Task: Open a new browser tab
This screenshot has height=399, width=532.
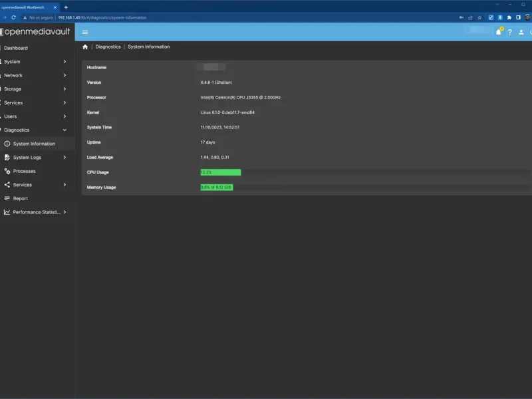Action: click(66, 7)
